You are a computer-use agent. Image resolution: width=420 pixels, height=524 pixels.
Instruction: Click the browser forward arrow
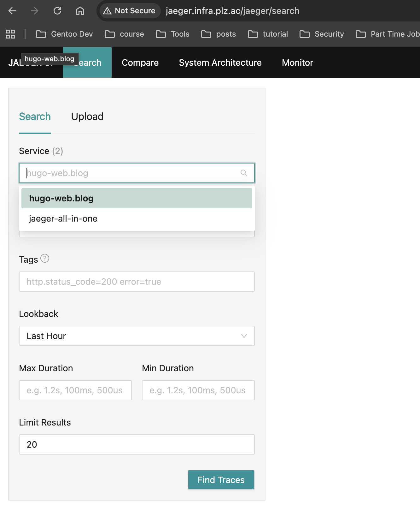coord(35,11)
